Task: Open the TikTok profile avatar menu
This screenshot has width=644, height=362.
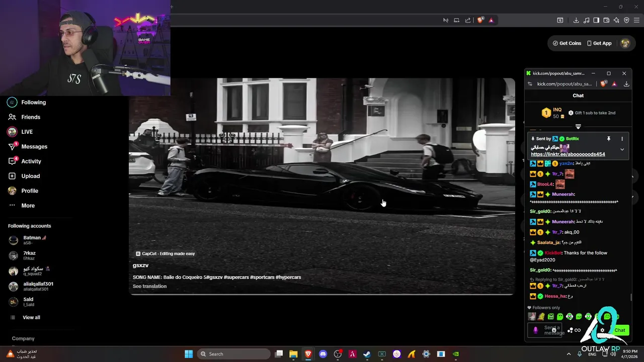Action: point(625,43)
